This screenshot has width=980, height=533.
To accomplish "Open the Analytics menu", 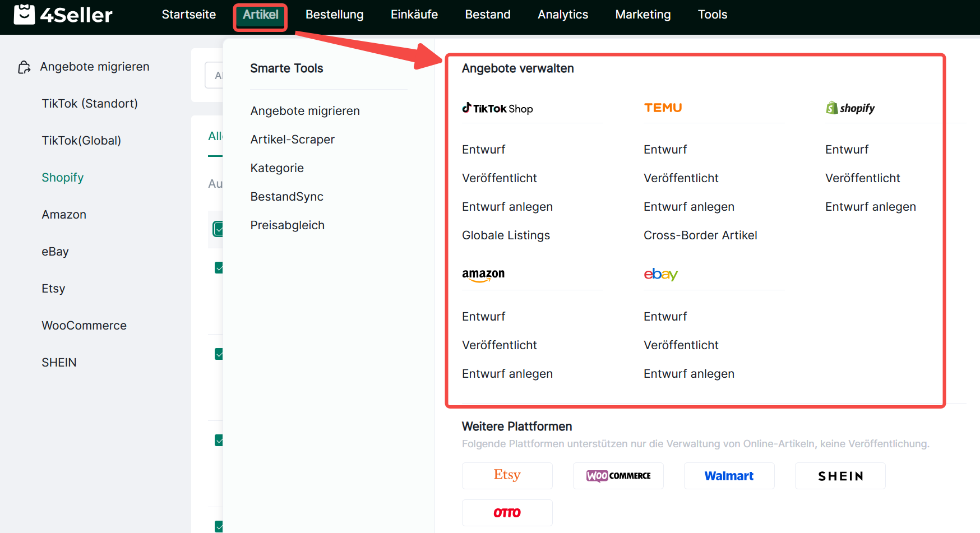I will (x=562, y=15).
